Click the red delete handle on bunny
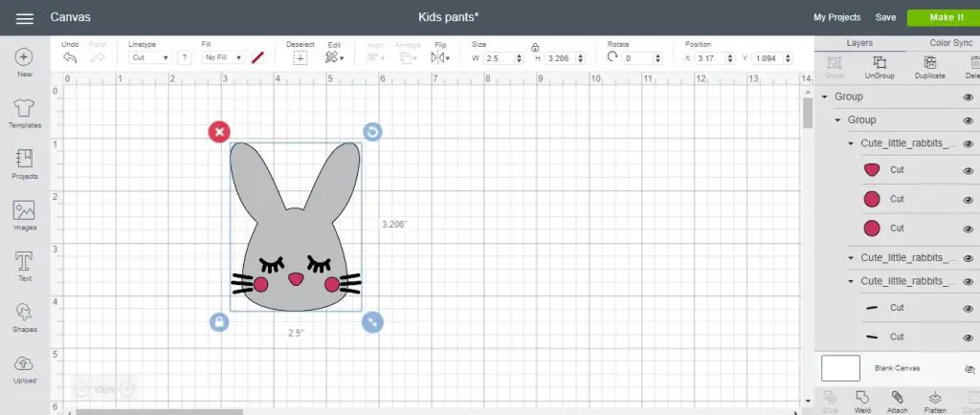This screenshot has width=980, height=415. click(219, 132)
